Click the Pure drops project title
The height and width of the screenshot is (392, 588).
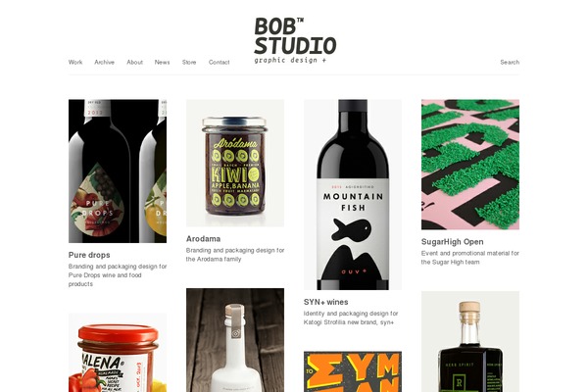[89, 255]
